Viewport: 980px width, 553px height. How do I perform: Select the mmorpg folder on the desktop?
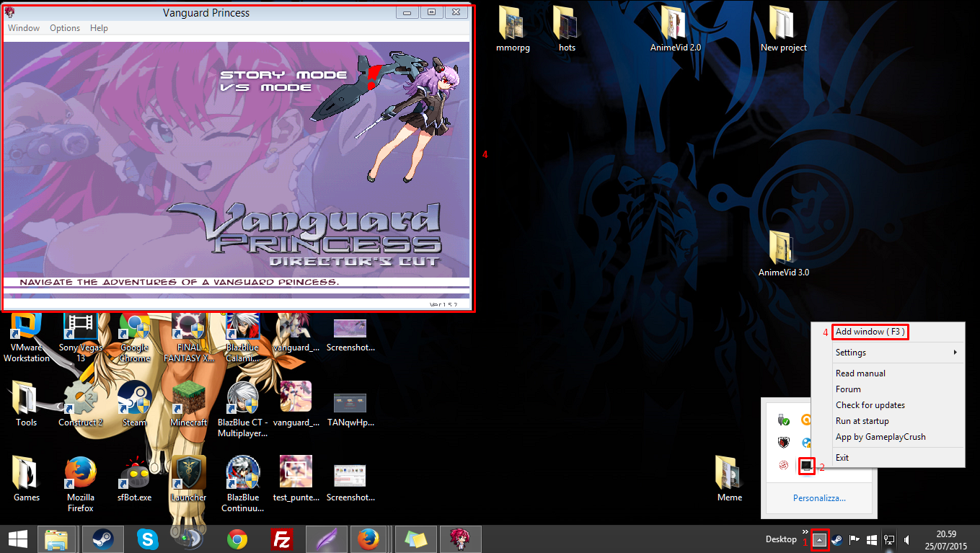[x=513, y=29]
